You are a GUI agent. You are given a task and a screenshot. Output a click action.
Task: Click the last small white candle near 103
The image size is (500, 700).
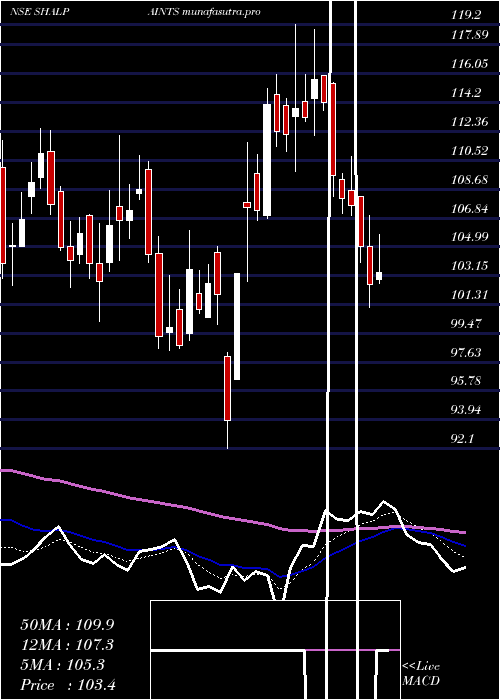point(379,276)
